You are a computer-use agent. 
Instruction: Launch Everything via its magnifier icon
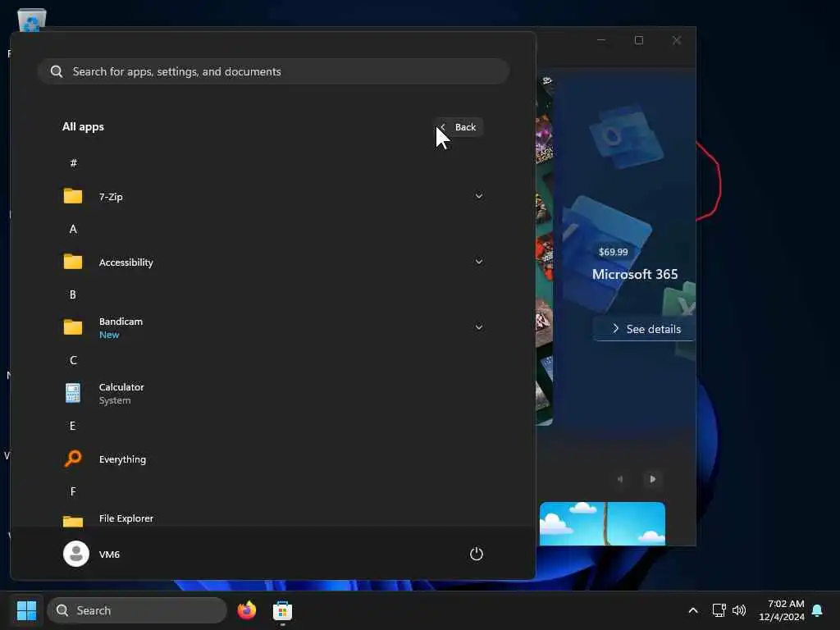click(73, 459)
